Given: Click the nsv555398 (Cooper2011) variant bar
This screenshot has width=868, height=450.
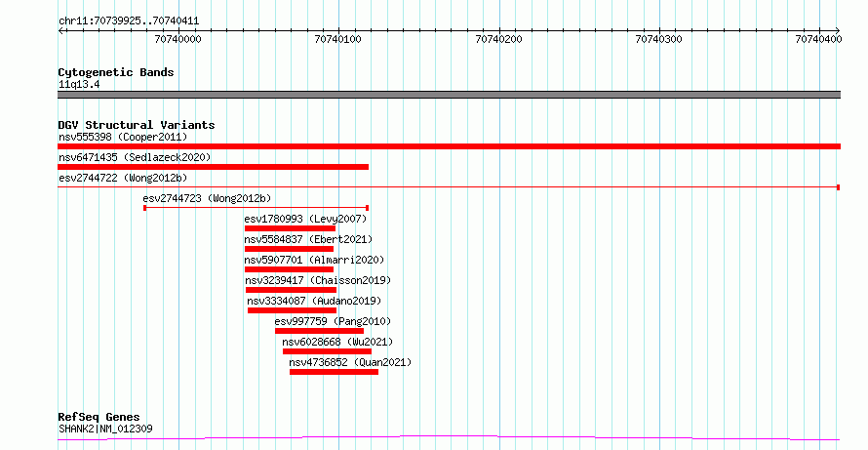Looking at the screenshot, I should pyautogui.click(x=449, y=146).
